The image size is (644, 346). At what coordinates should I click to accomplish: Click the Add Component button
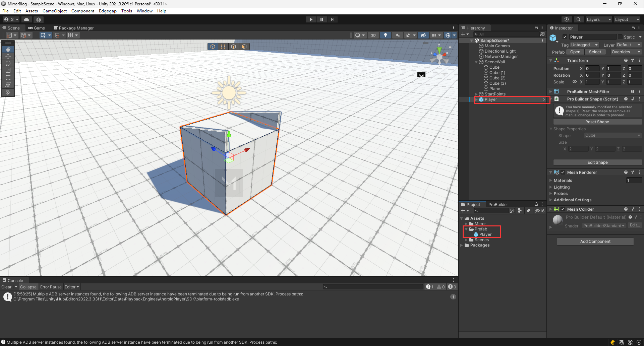tap(595, 241)
